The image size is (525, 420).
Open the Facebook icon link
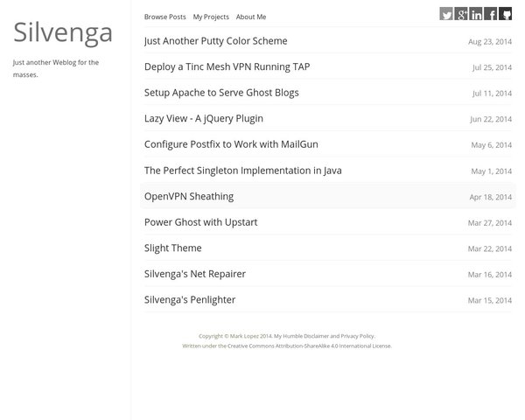coord(491,14)
